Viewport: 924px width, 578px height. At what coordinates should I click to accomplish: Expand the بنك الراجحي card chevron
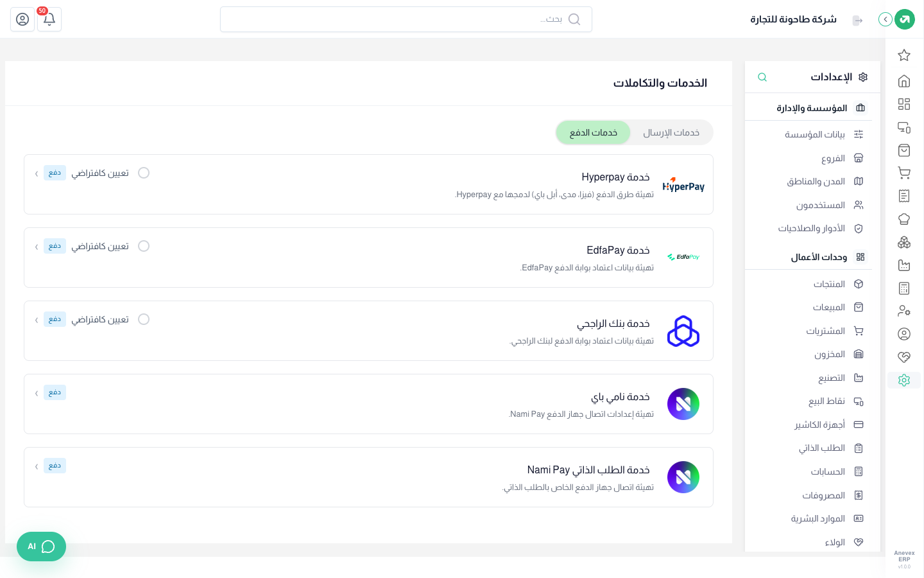[37, 320]
